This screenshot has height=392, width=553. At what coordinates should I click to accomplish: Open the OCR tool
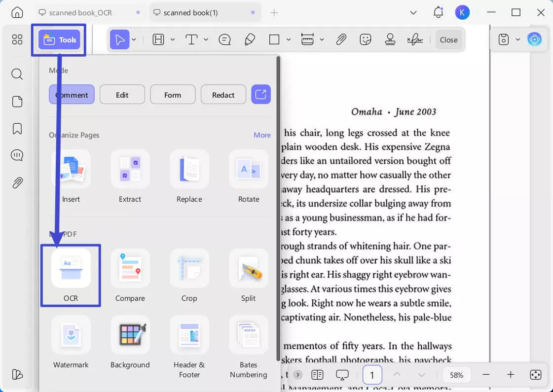pos(71,268)
